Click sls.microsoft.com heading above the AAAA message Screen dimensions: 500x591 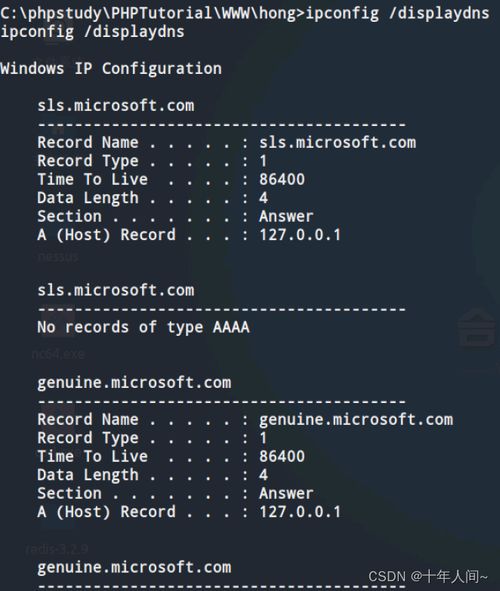pyautogui.click(x=116, y=290)
